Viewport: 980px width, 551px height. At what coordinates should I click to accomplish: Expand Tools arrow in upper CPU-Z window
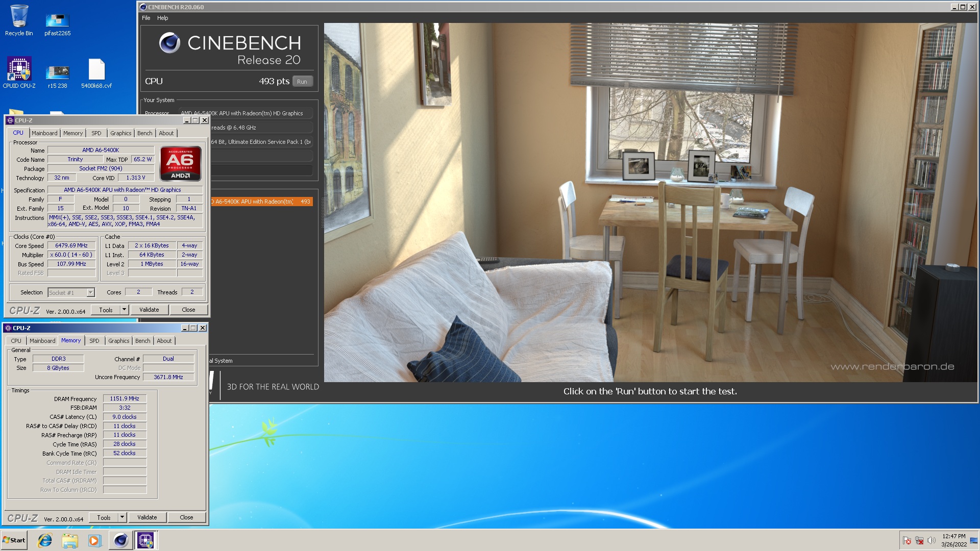124,310
